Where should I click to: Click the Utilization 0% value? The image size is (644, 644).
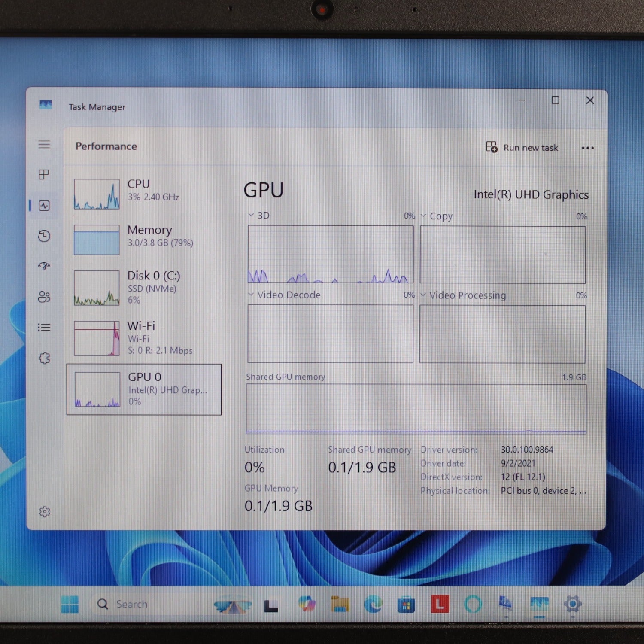point(255,467)
